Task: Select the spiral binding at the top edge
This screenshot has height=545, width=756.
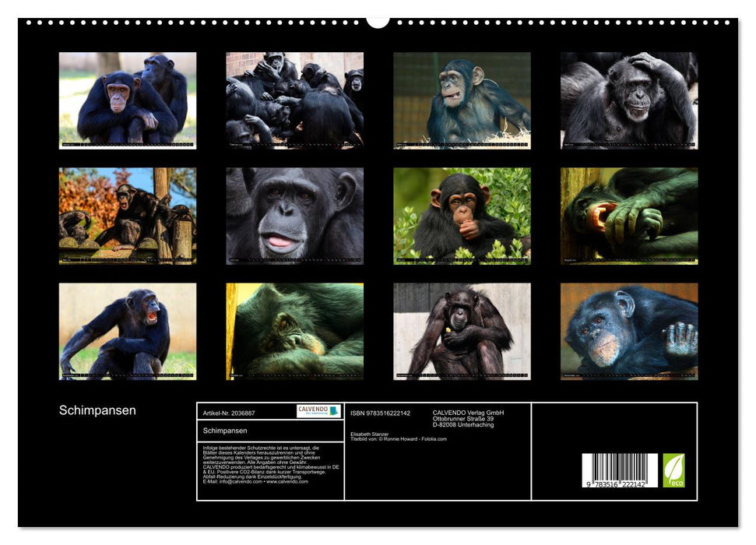Action: click(x=234, y=23)
